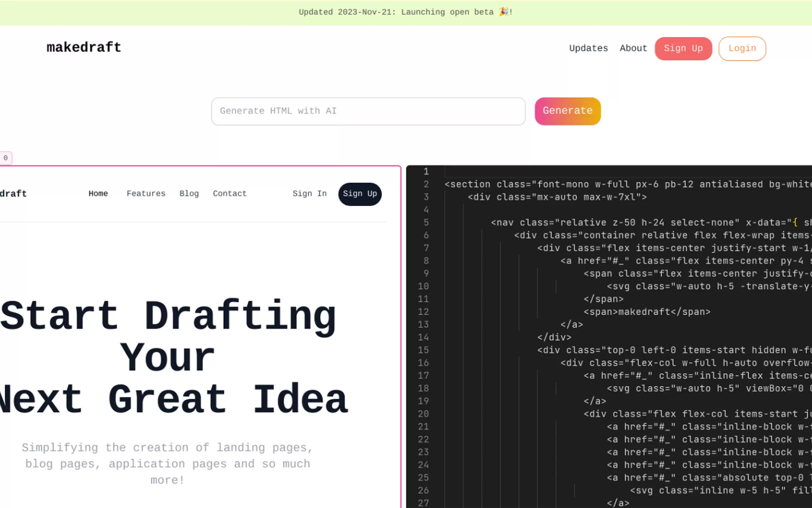
Task: Place cursor on empty code line 1
Action: 628,172
